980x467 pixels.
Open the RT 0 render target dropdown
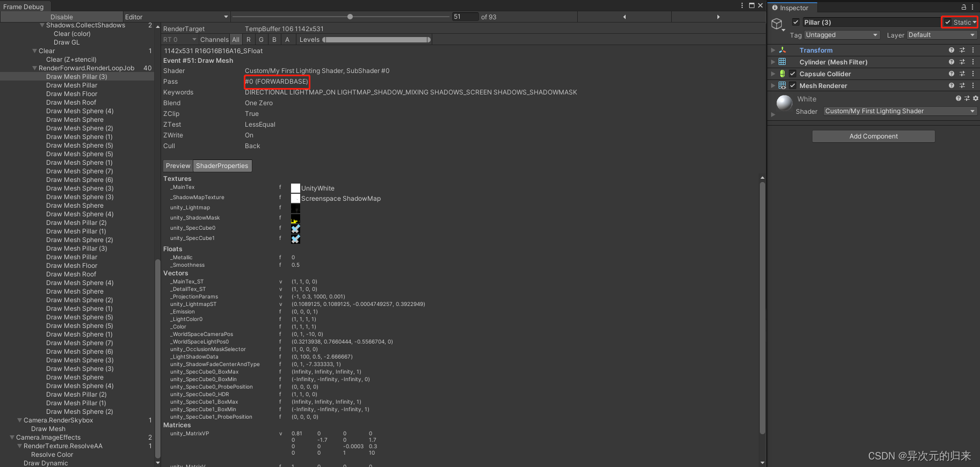click(180, 39)
